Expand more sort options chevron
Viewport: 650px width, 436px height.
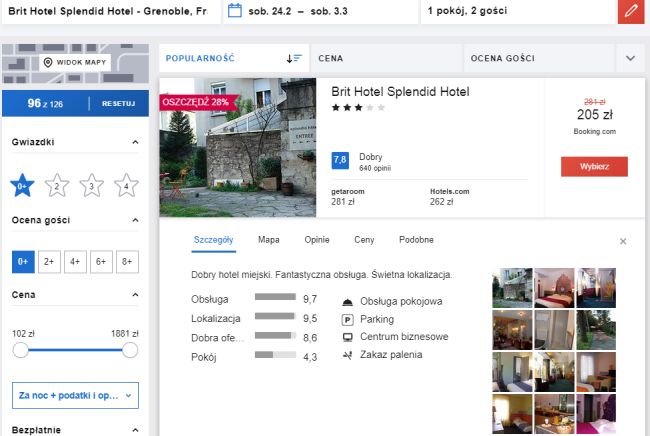(x=630, y=58)
